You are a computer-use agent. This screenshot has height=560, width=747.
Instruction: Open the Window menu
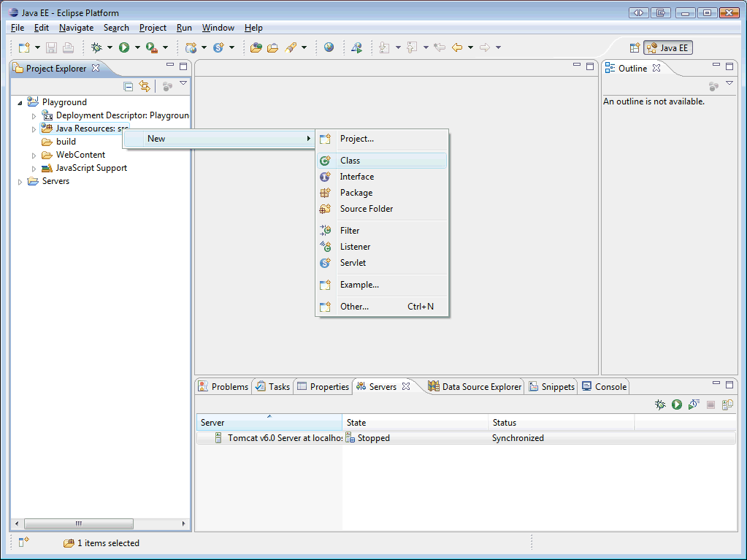pos(218,28)
